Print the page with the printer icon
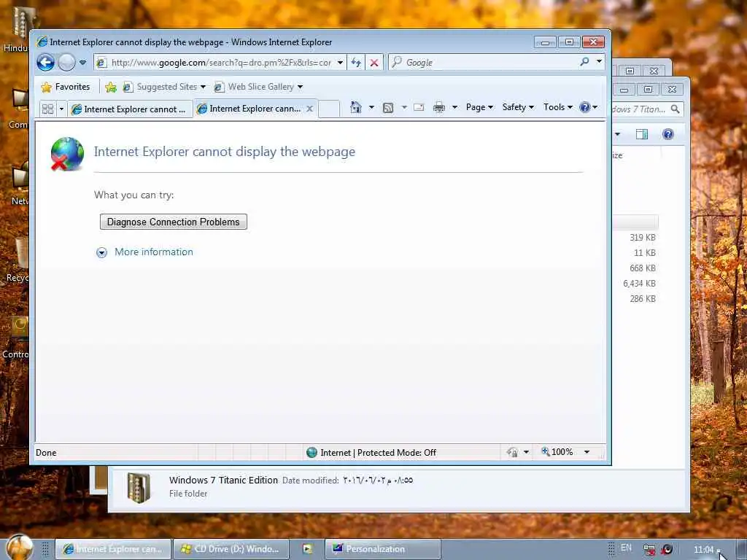 [438, 108]
